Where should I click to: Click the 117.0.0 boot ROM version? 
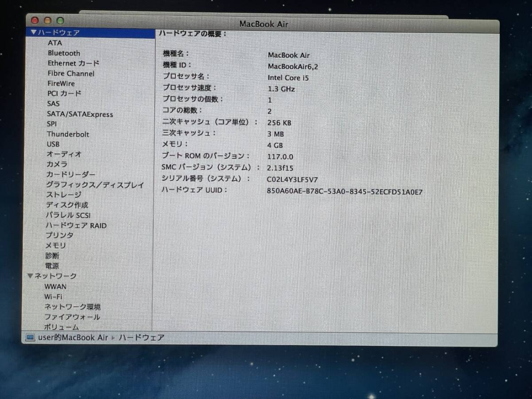click(x=280, y=157)
